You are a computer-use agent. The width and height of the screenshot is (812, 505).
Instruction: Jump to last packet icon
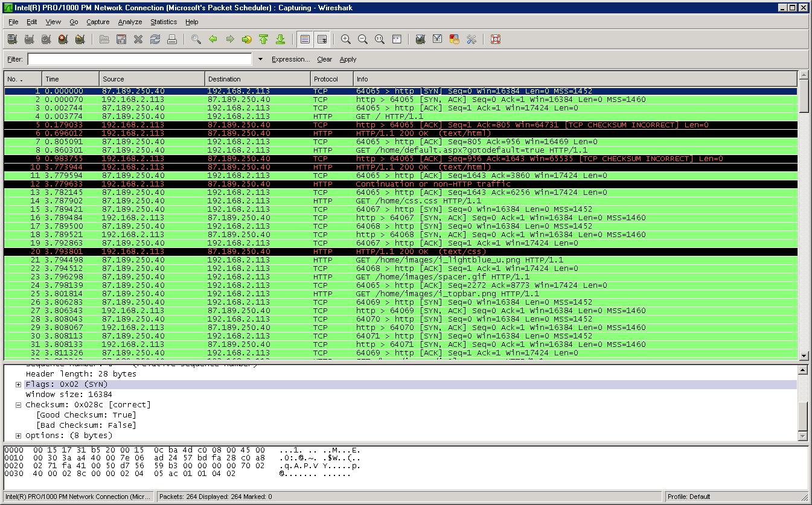[x=281, y=39]
